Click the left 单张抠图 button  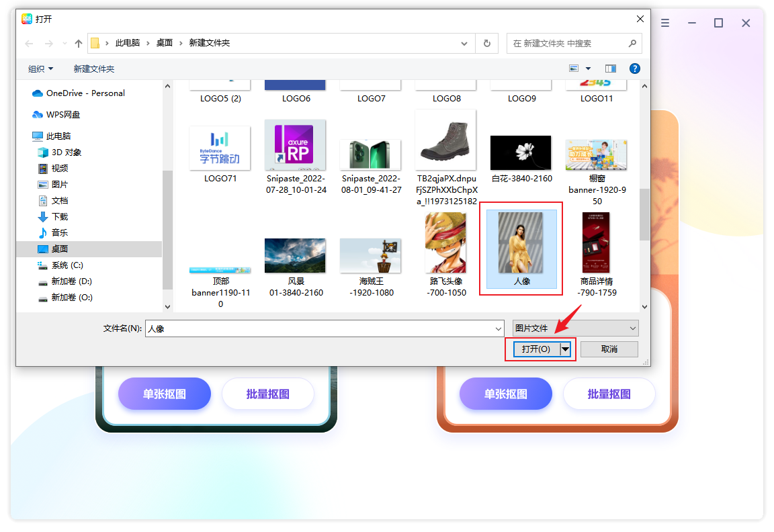coord(165,394)
